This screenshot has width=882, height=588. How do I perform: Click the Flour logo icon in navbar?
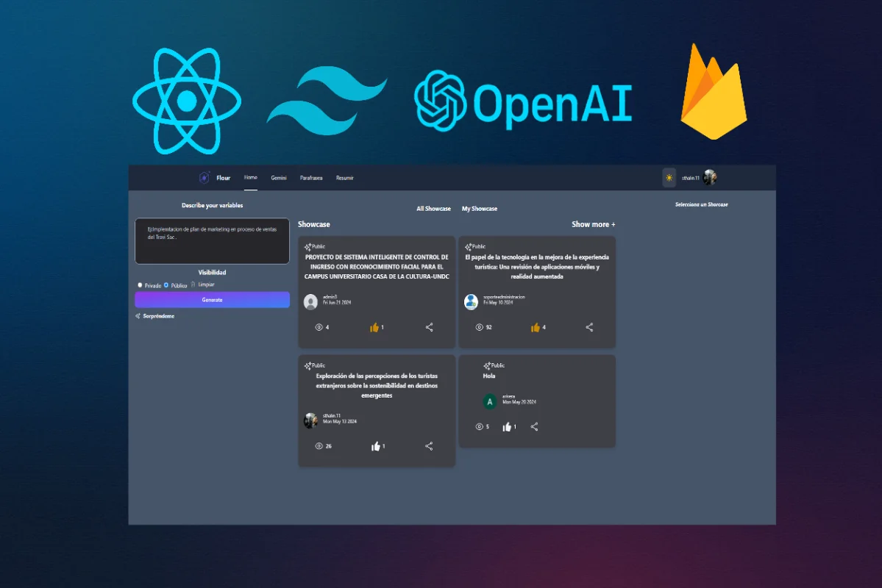coord(205,178)
